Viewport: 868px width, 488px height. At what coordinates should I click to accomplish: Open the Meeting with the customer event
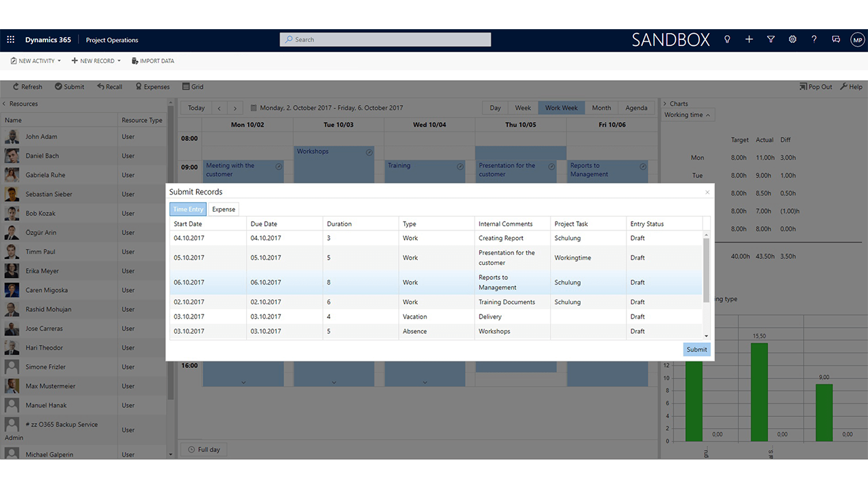pyautogui.click(x=244, y=171)
